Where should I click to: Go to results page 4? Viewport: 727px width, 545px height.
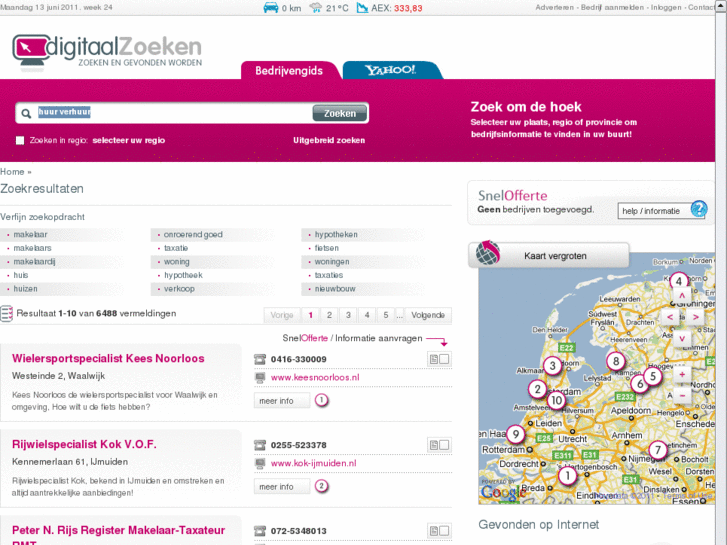[x=367, y=315]
